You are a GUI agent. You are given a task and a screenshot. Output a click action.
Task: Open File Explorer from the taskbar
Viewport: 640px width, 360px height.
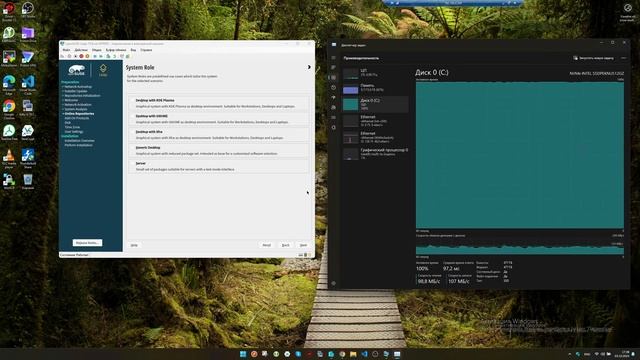[353, 354]
